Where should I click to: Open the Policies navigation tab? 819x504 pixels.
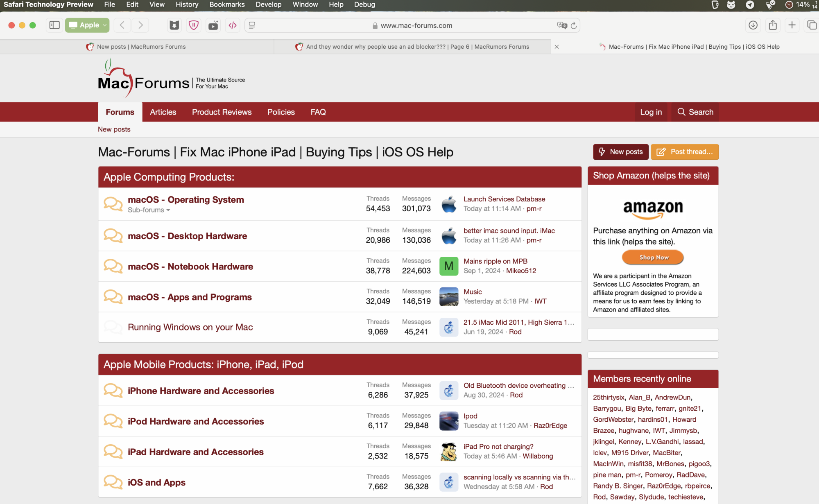[x=281, y=112]
